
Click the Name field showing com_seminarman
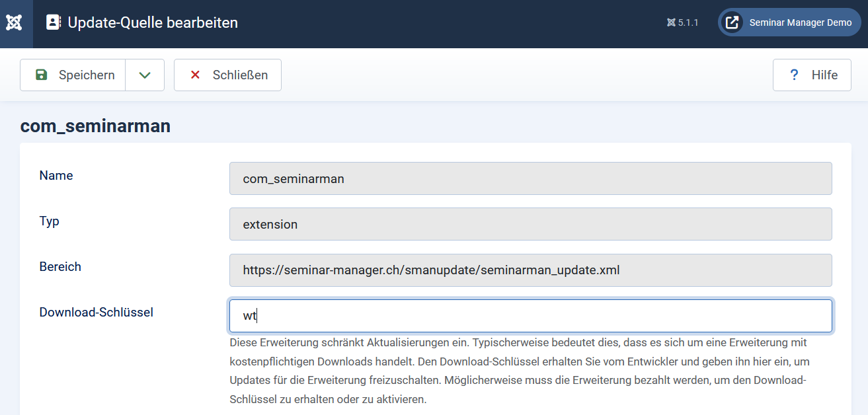tap(529, 178)
